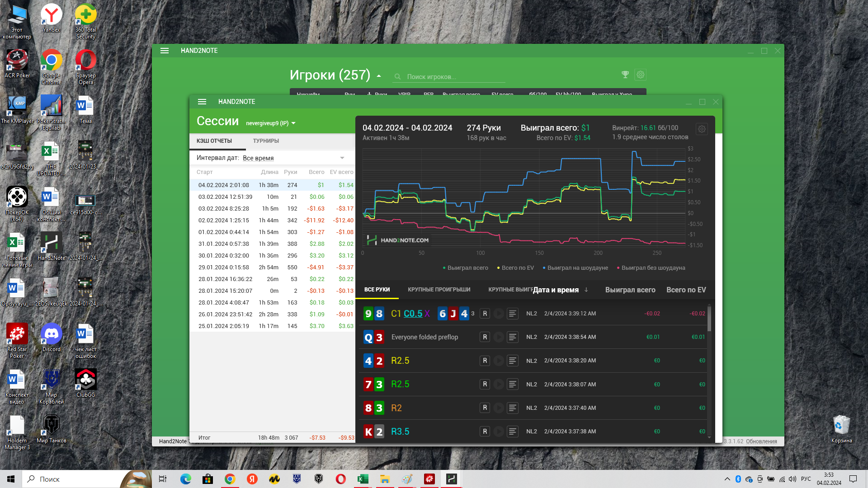Open hand text for 42 hand
Viewport: 868px width, 488px height.
[512, 361]
